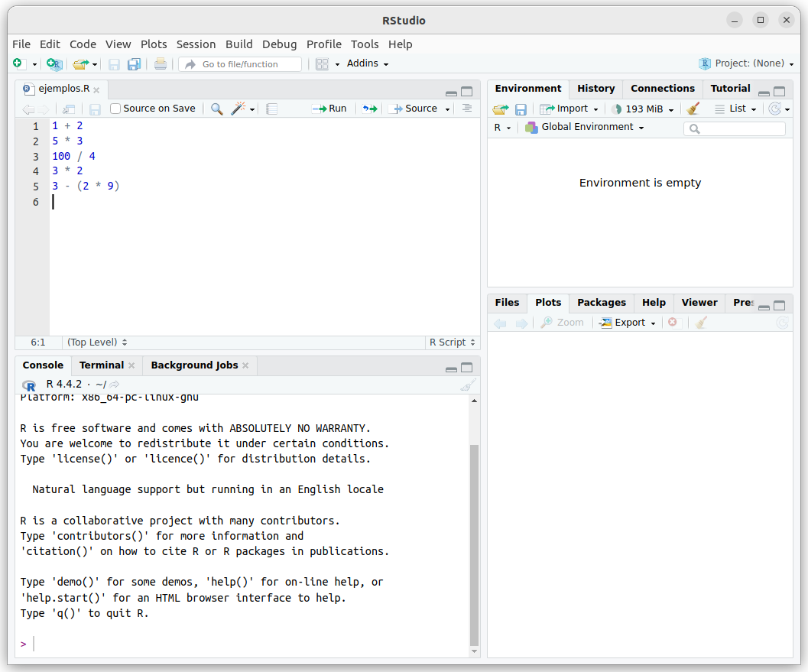Viewport: 808px width, 672px height.
Task: Open the Tutorial tab
Action: tap(730, 89)
